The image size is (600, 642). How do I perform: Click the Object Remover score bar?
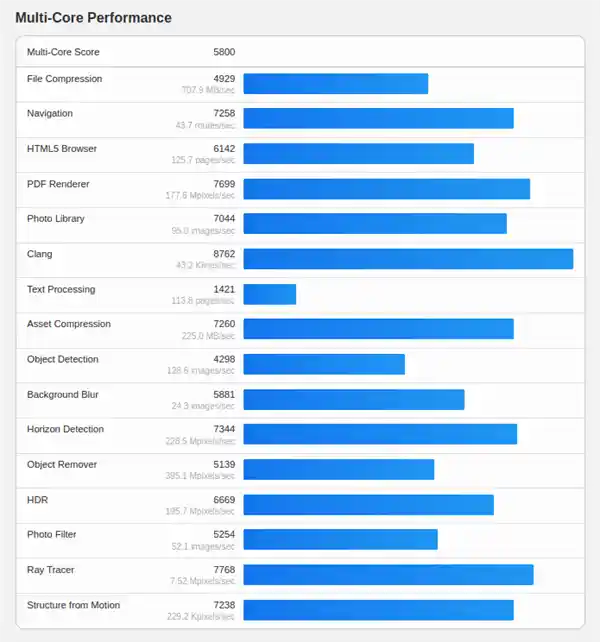[x=339, y=469]
